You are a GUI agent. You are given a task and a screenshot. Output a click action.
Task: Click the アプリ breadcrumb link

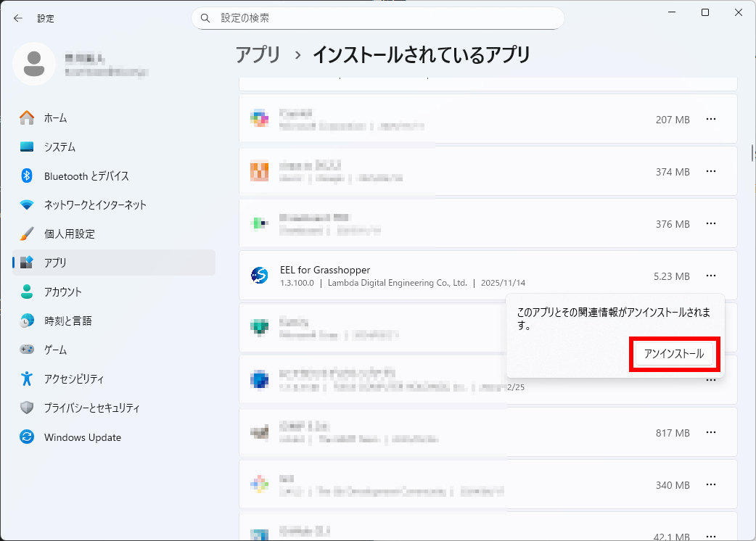click(x=258, y=54)
